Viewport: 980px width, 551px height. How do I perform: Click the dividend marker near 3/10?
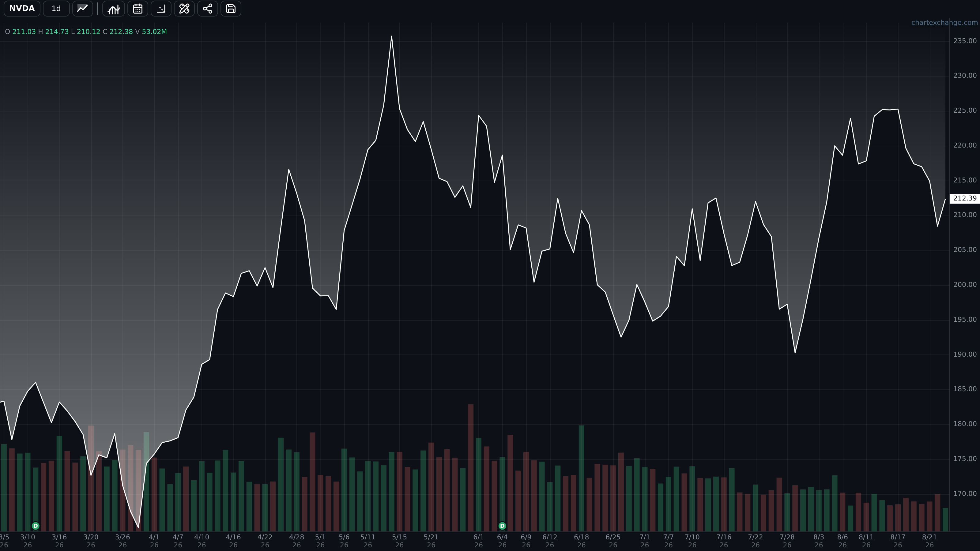[36, 526]
